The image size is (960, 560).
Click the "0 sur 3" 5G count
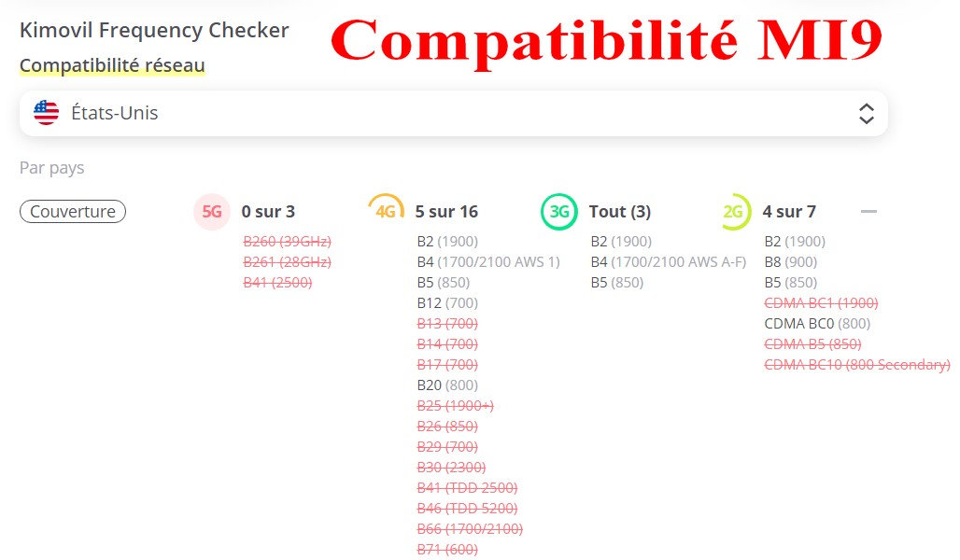(268, 212)
